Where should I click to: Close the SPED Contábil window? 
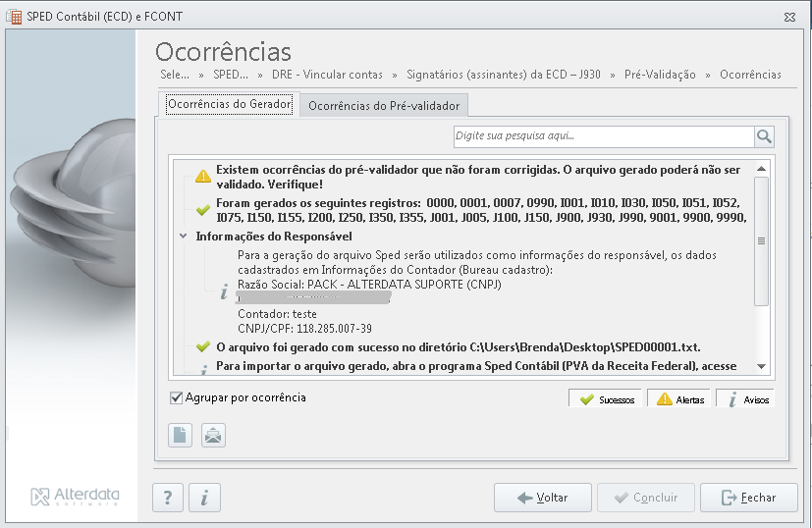789,17
